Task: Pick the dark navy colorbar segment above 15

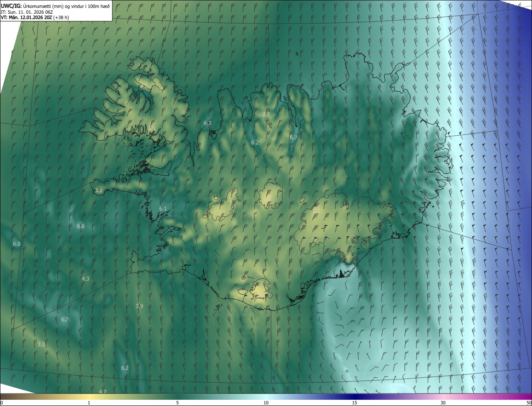Action: click(x=355, y=396)
